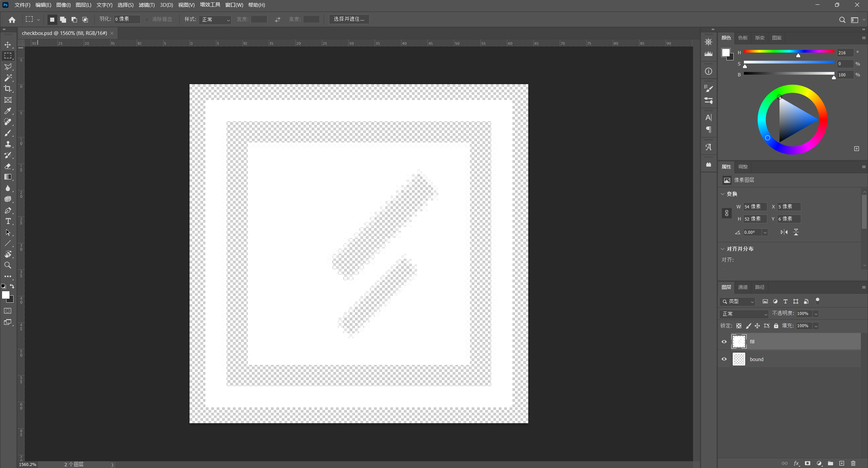Switch to the 色板 tab
The width and height of the screenshot is (868, 468).
pyautogui.click(x=743, y=38)
